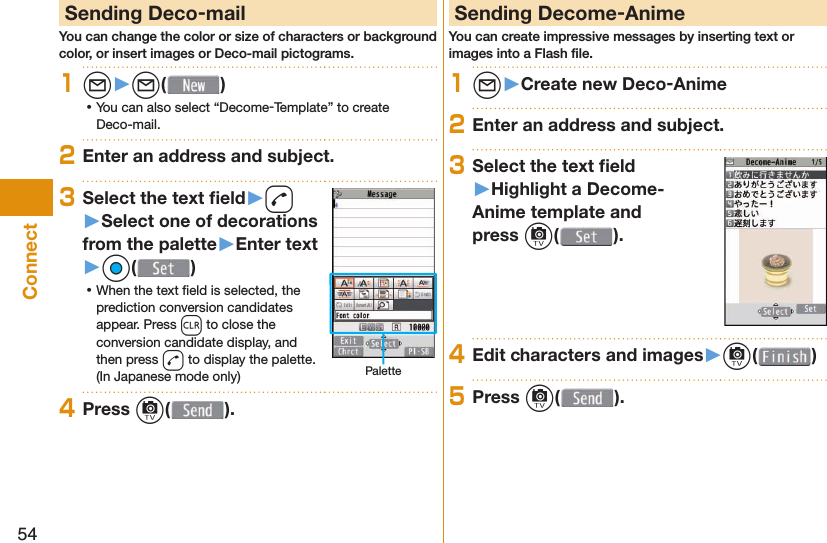
Task: Select template 1 飲みに行きませんか
Action: [x=775, y=174]
